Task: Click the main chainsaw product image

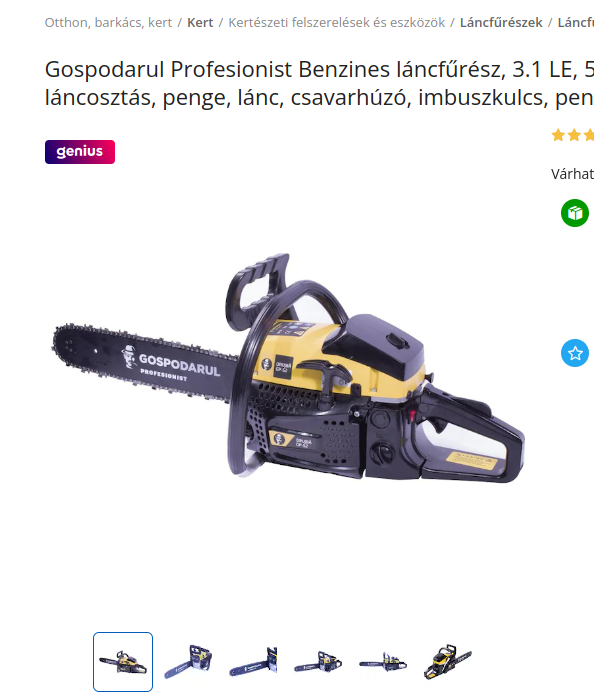Action: (x=288, y=368)
